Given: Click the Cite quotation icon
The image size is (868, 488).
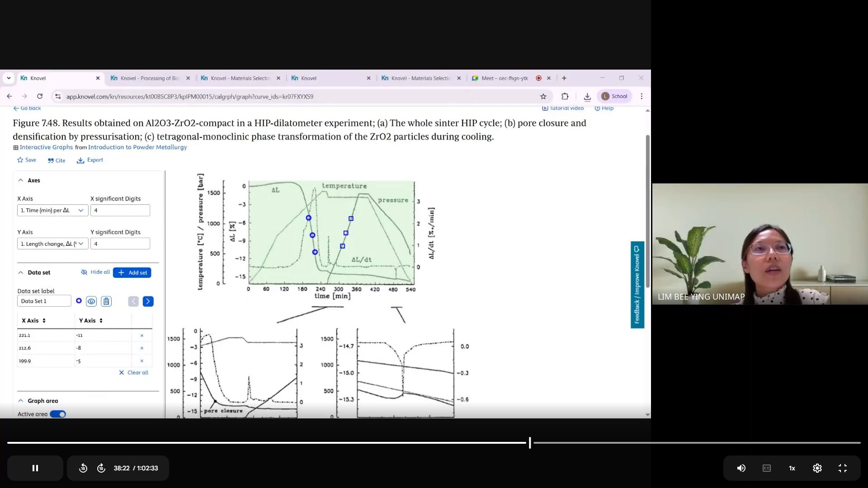Looking at the screenshot, I should tap(51, 160).
